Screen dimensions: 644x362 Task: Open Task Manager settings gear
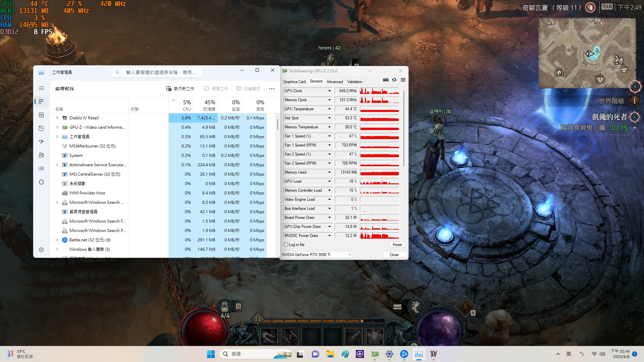click(41, 250)
